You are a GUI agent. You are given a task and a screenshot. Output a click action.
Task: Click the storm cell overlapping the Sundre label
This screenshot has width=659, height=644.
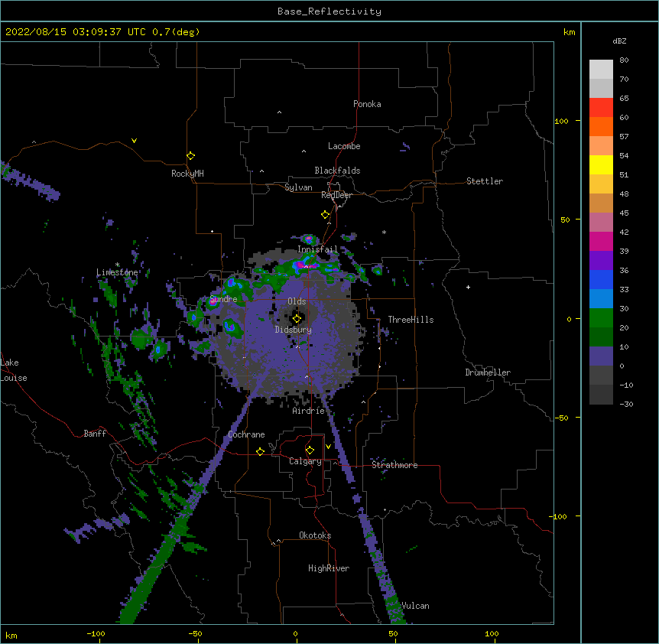[x=213, y=300]
